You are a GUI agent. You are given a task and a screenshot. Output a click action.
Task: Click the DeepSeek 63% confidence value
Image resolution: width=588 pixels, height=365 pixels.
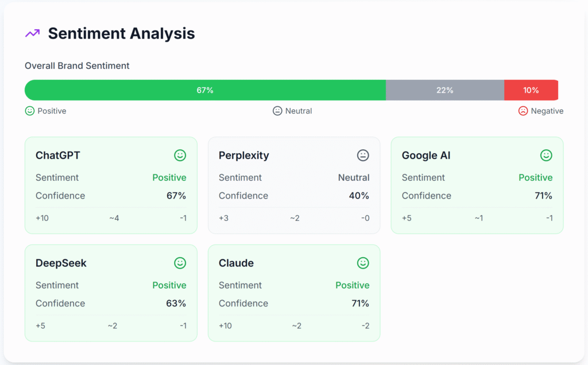coord(176,303)
